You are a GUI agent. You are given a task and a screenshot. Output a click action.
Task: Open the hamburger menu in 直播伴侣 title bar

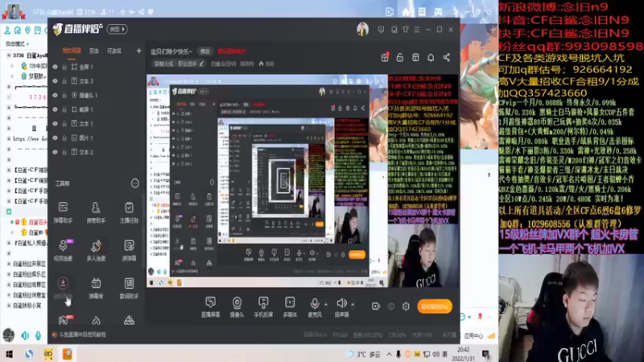click(x=417, y=30)
